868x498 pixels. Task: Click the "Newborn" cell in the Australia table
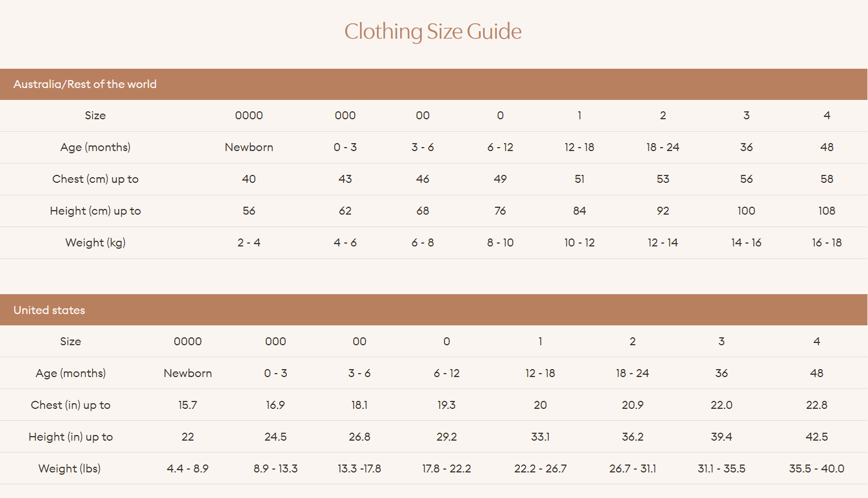(x=249, y=147)
